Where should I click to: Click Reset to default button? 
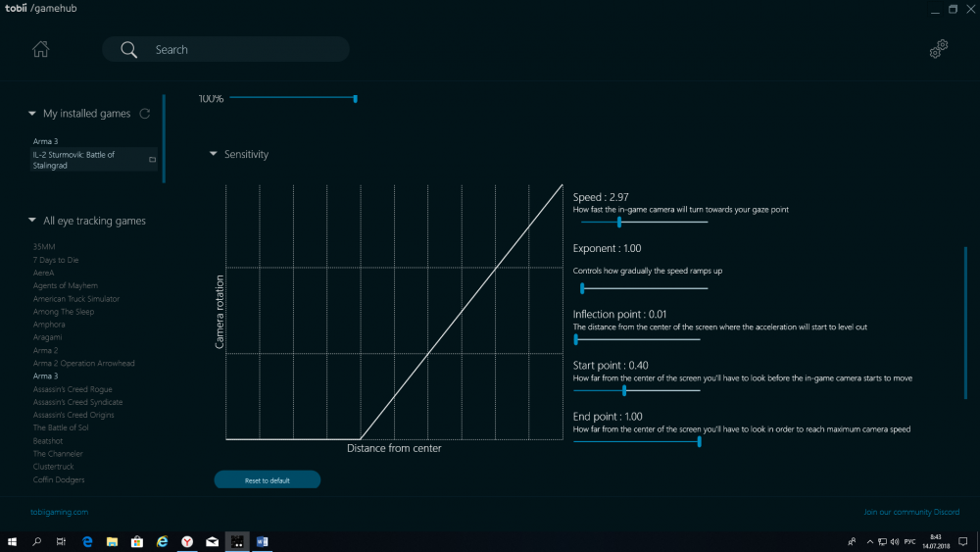point(267,480)
